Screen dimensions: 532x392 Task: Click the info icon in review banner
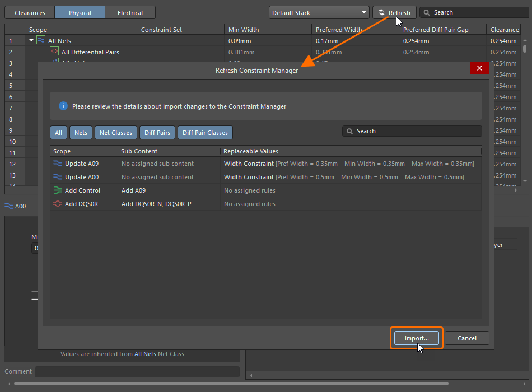(x=63, y=106)
